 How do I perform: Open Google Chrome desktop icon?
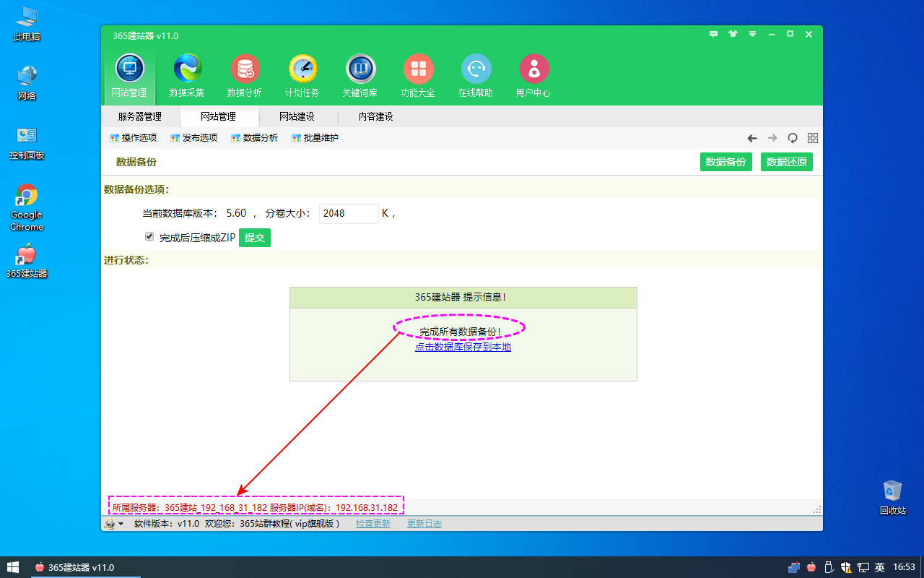(x=27, y=207)
